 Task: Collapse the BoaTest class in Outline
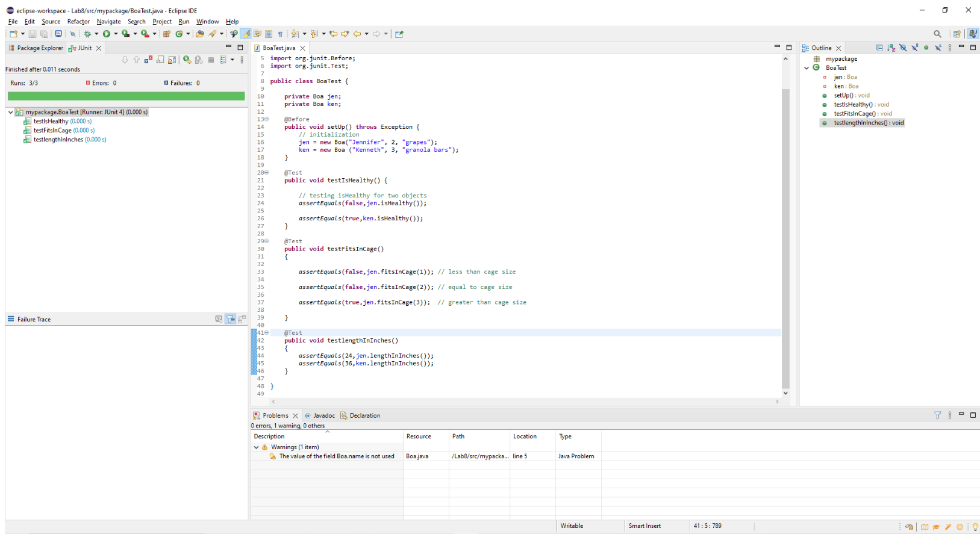[x=807, y=68]
